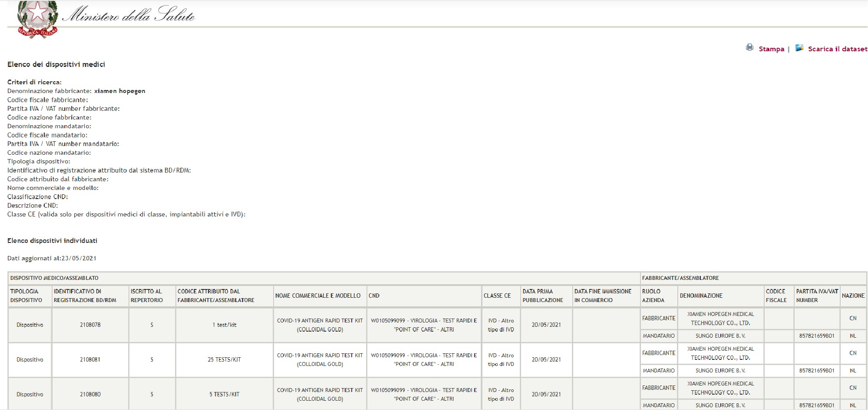
Task: Click the CODICE ATTRIBUITO DAL FABBRICANTE header
Action: click(224, 296)
